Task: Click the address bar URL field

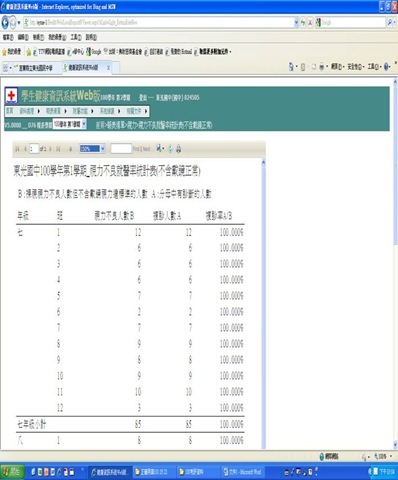Action: [159, 23]
